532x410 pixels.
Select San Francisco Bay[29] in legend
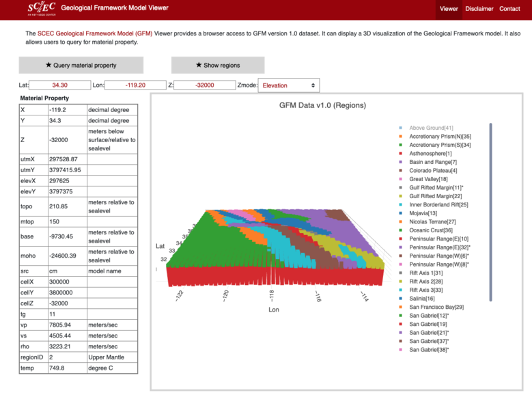point(431,307)
